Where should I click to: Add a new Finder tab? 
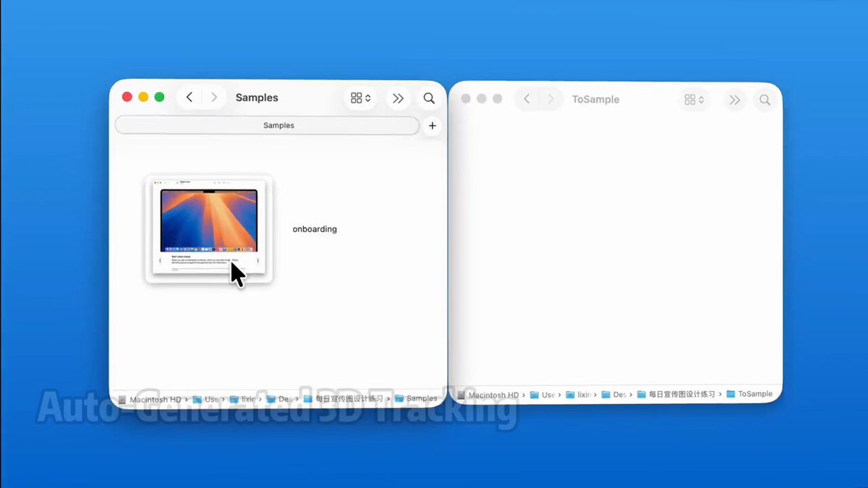click(x=432, y=126)
